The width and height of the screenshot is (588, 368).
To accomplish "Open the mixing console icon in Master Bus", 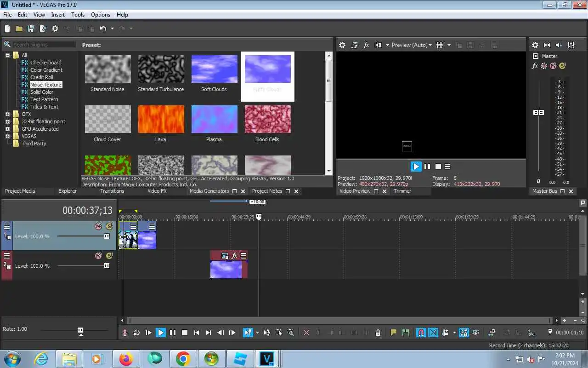I will tap(571, 45).
